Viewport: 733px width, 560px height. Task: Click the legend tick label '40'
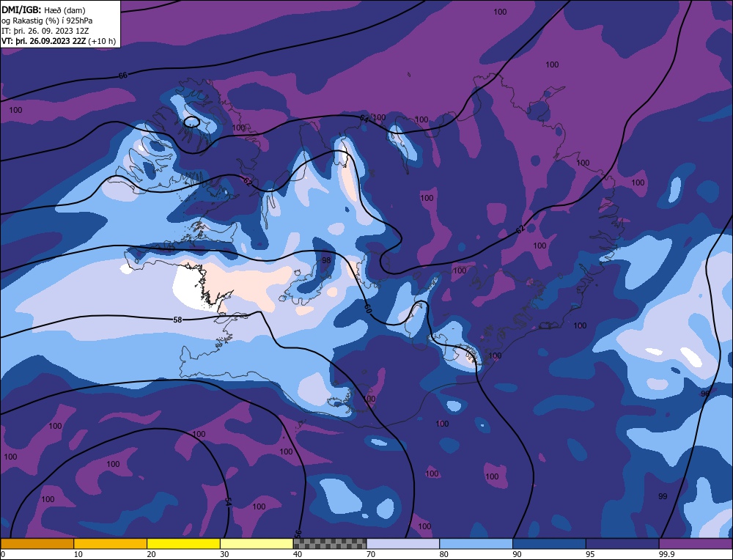tap(298, 554)
